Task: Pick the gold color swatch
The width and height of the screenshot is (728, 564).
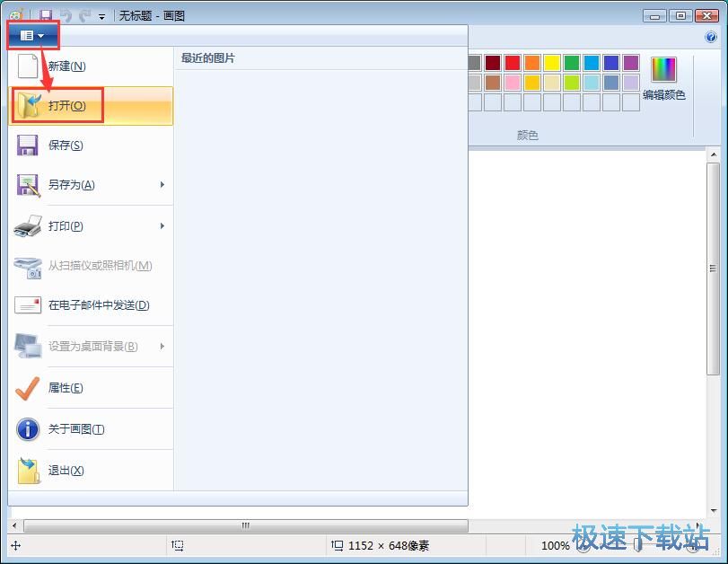Action: (x=532, y=83)
